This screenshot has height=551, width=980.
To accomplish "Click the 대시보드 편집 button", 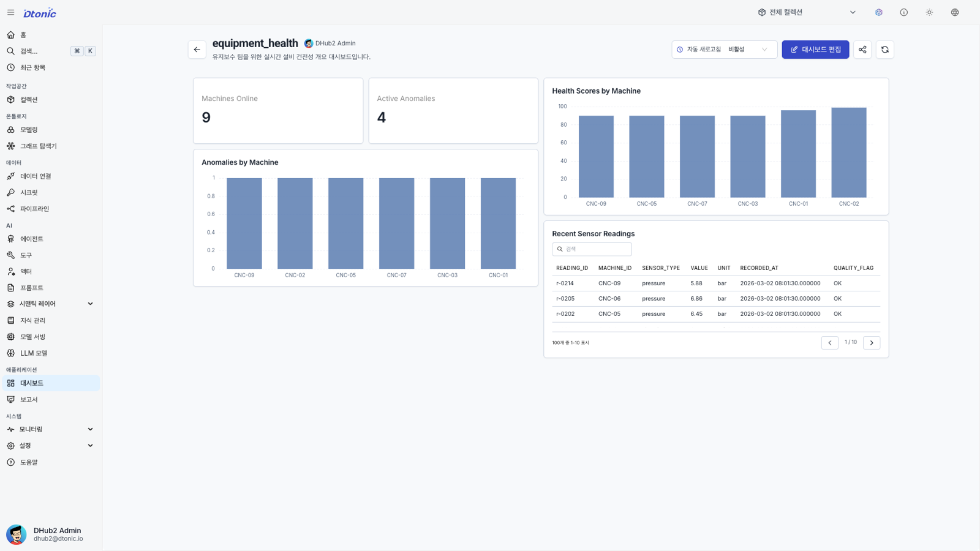I will pyautogui.click(x=815, y=50).
